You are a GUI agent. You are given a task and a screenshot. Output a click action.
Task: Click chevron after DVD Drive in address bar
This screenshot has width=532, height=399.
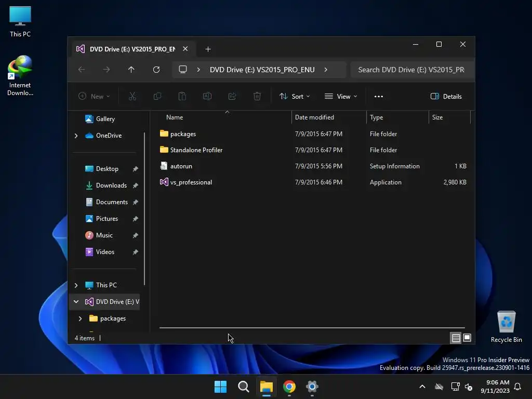point(326,70)
